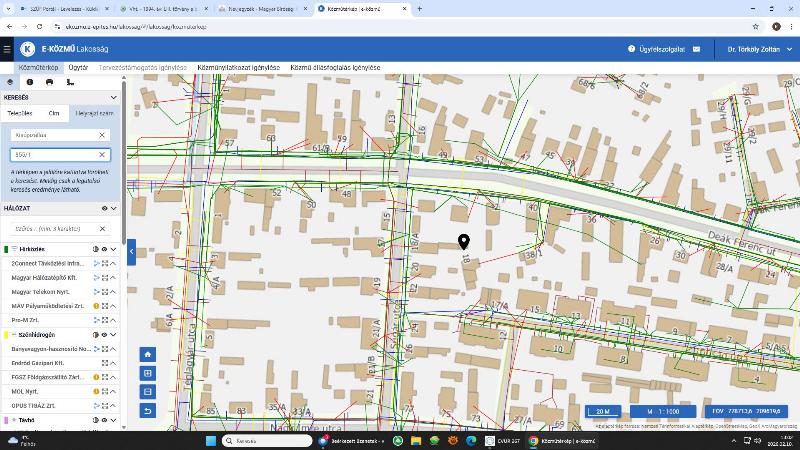The height and width of the screenshot is (450, 800).
Task: Toggle visibility of Hírközlés layer group
Action: pos(104,249)
